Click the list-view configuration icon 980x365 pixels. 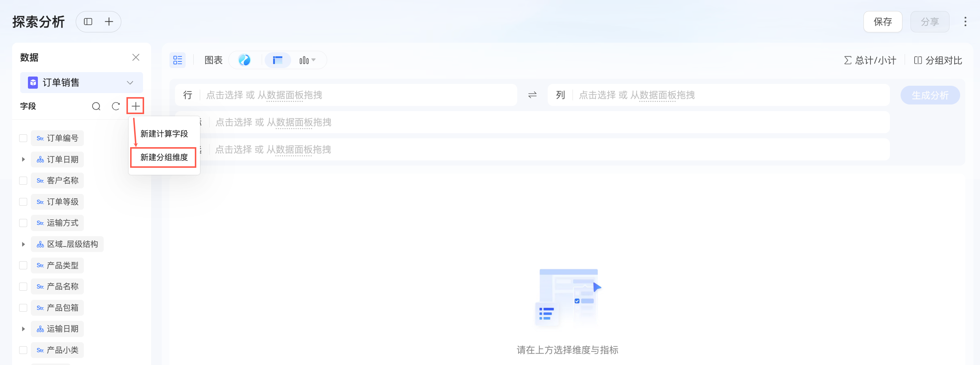(x=178, y=60)
